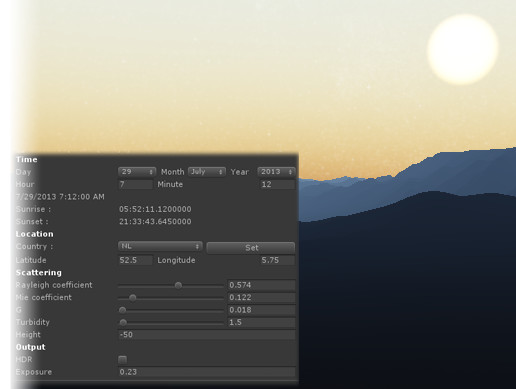Open the Day dropdown showing 29
Screen dimensions: 516x389
coord(137,172)
